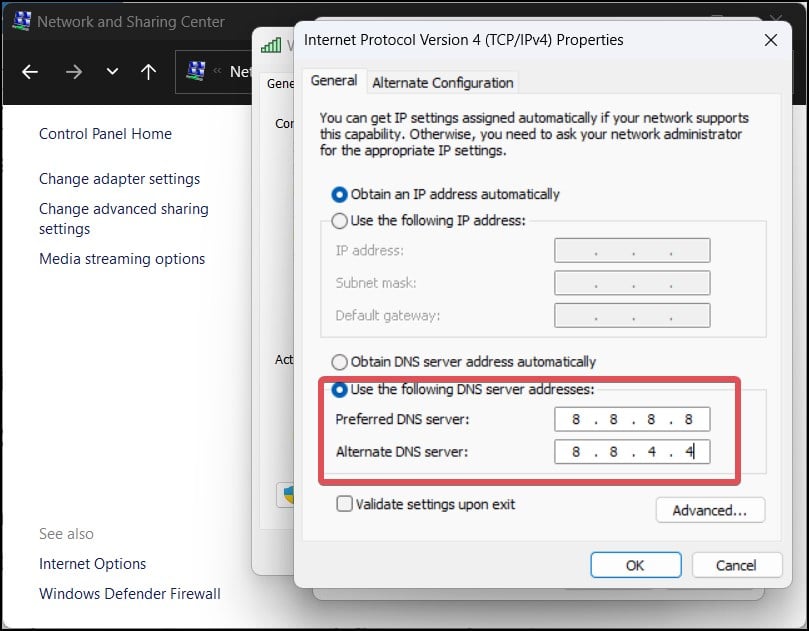
Task: Click the double-chevron breadcrumb icon beside Net
Action: pyautogui.click(x=218, y=71)
